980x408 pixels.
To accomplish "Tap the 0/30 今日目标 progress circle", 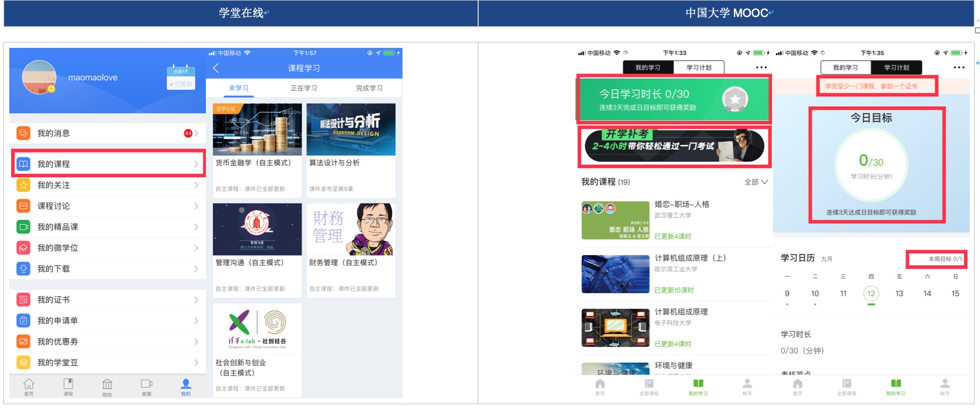I will coord(871,164).
